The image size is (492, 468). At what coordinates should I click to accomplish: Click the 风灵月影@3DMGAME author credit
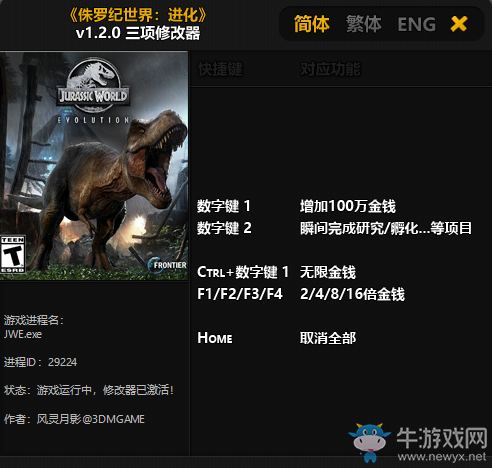pos(90,419)
